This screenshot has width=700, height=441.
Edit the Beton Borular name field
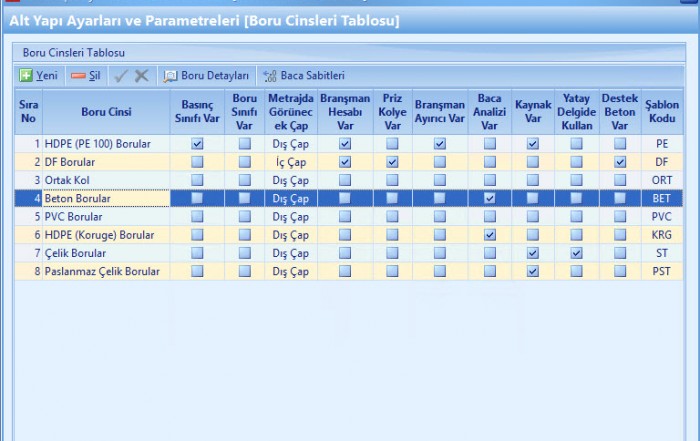(105, 198)
